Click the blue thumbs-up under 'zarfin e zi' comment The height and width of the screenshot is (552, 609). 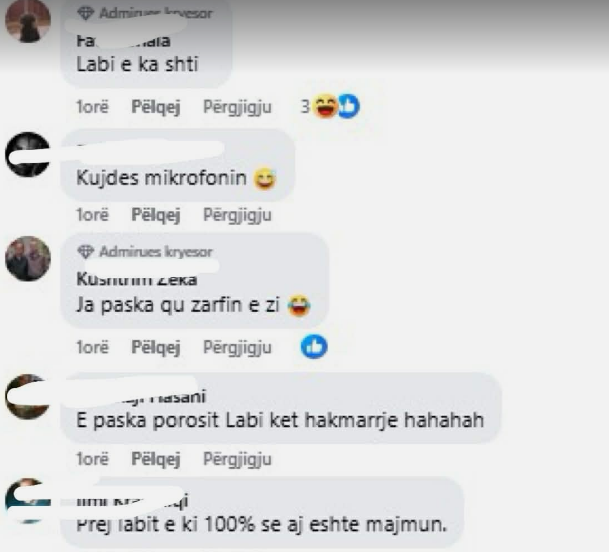[314, 347]
